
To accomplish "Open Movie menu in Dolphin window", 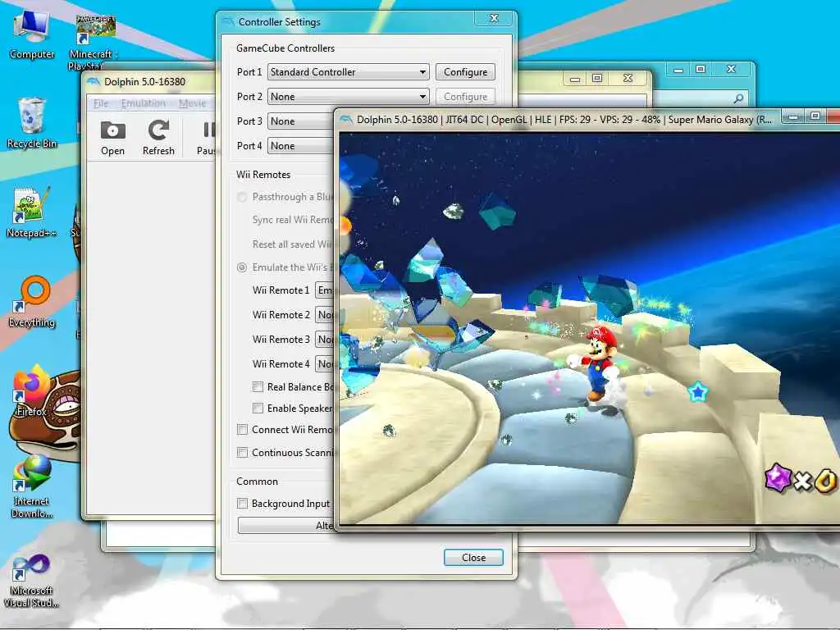I will click(192, 103).
